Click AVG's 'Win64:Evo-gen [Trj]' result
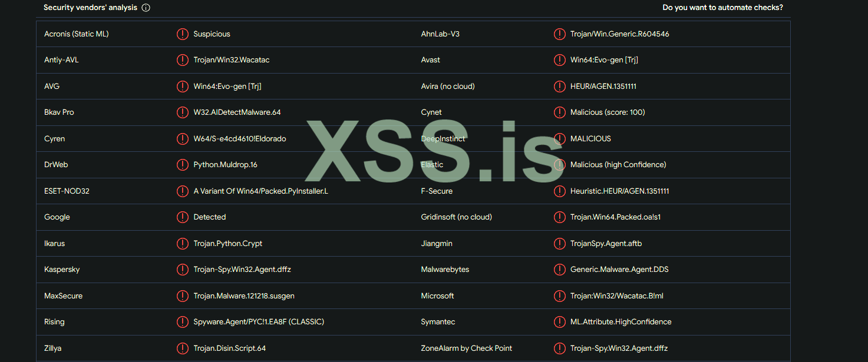 point(227,87)
